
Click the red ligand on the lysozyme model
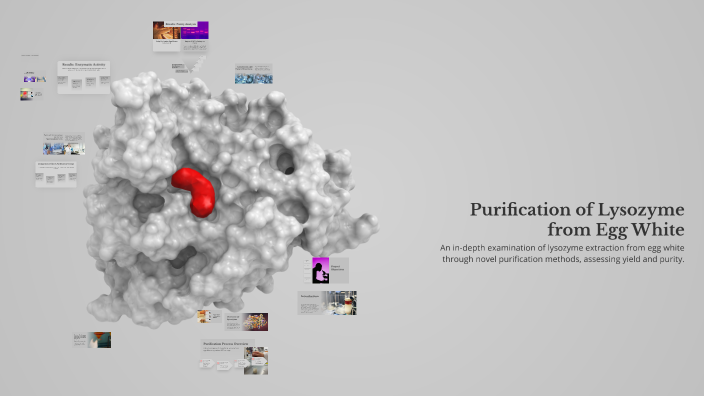pos(194,192)
